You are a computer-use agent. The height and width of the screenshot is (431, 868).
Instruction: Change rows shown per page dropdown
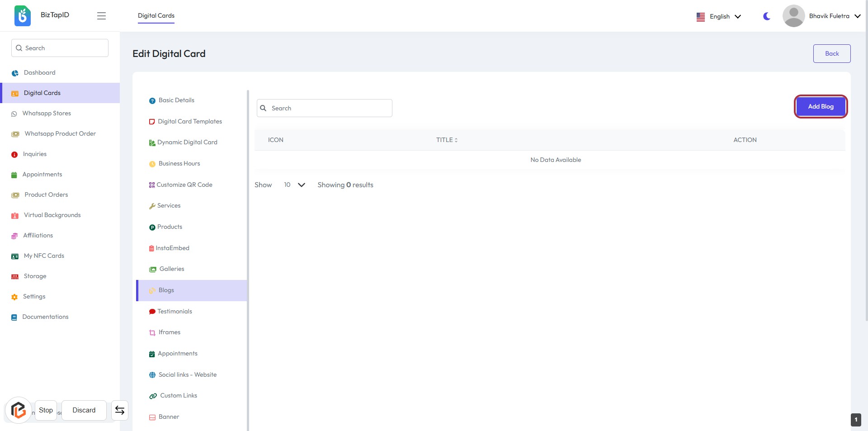294,185
